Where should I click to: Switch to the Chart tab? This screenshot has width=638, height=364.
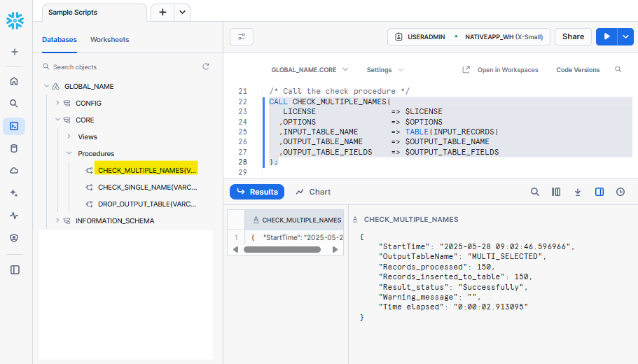313,192
